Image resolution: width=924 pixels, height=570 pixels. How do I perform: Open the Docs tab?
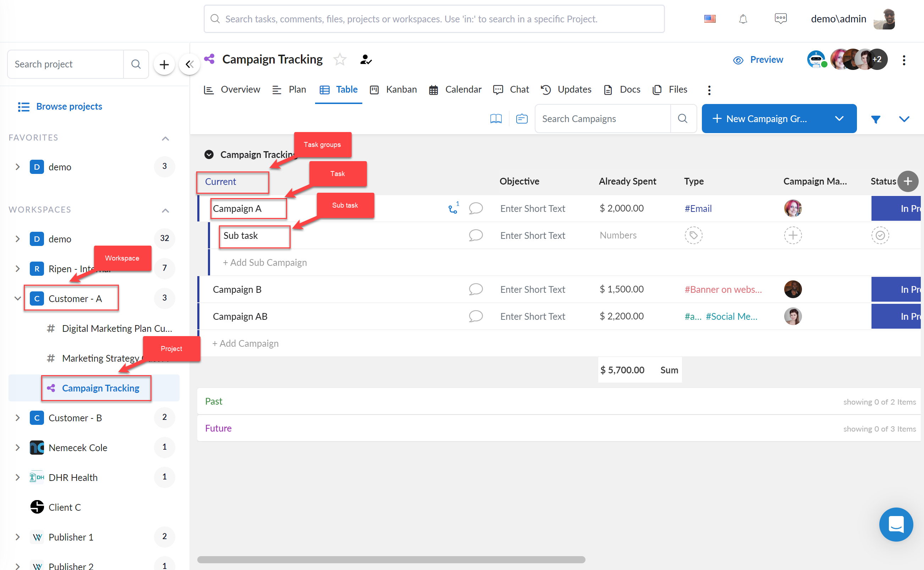click(x=622, y=90)
